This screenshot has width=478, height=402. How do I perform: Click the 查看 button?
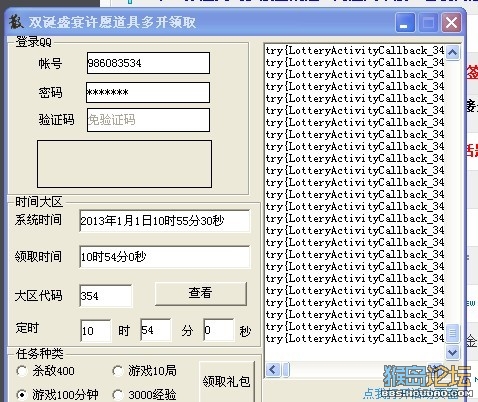(201, 293)
